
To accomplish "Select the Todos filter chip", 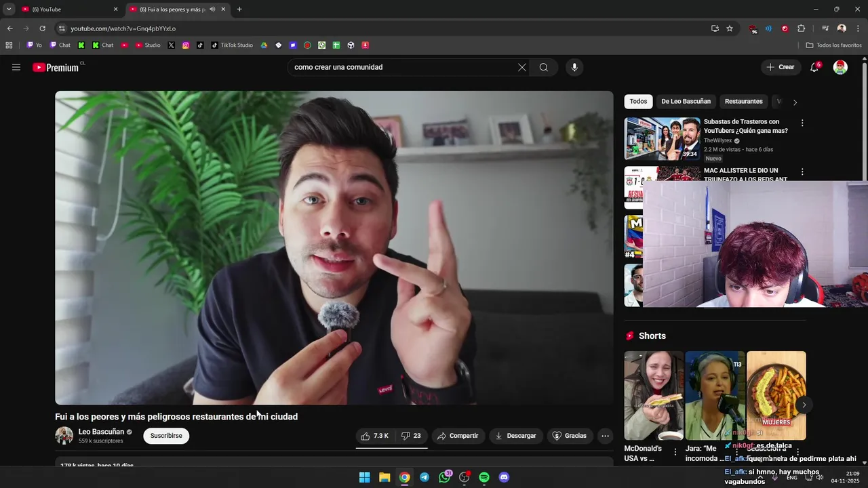I will click(638, 102).
